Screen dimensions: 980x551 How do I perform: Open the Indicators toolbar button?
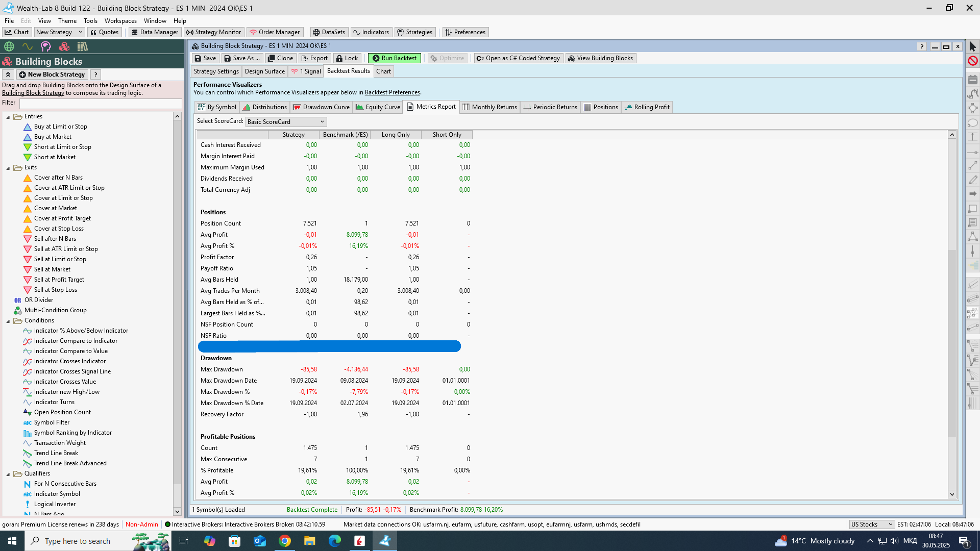(371, 32)
